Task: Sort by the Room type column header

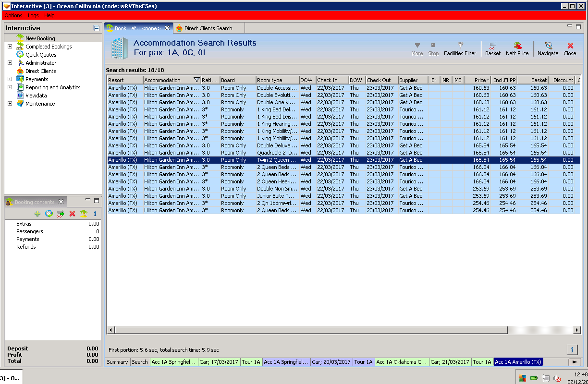Action: [x=277, y=80]
